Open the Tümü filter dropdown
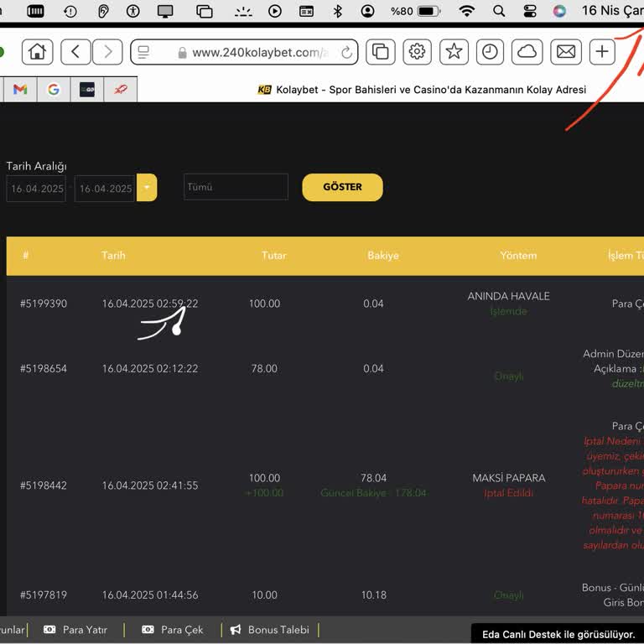 pyautogui.click(x=236, y=187)
